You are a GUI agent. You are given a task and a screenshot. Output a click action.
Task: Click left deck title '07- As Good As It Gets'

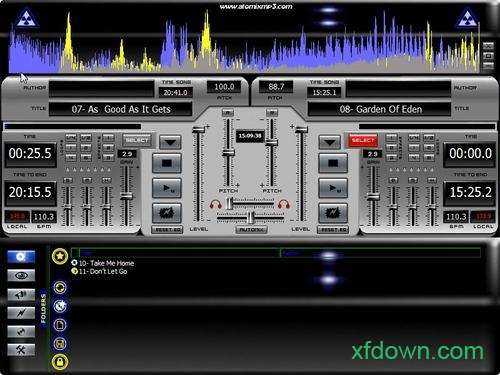[121, 109]
